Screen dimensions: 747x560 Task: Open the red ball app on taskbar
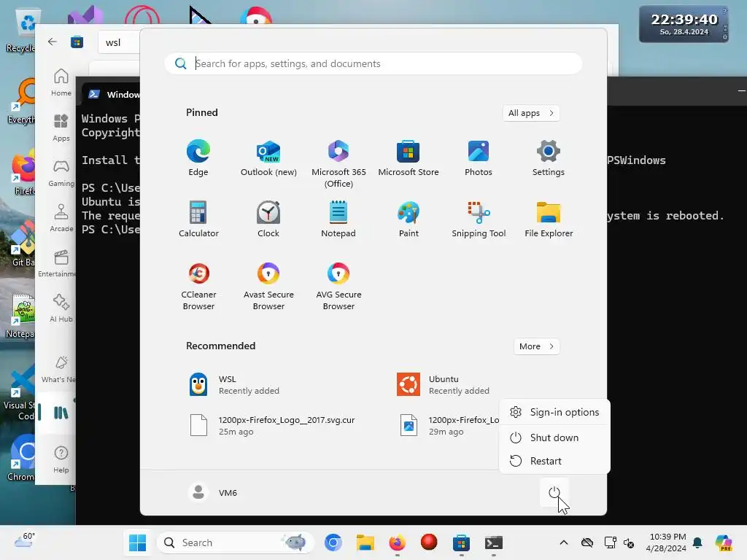pos(429,542)
